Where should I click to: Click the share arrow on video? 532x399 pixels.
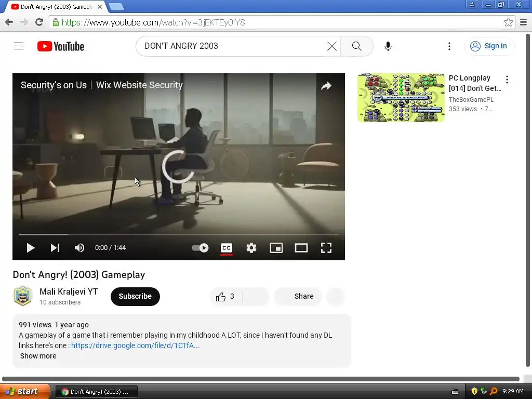(326, 86)
